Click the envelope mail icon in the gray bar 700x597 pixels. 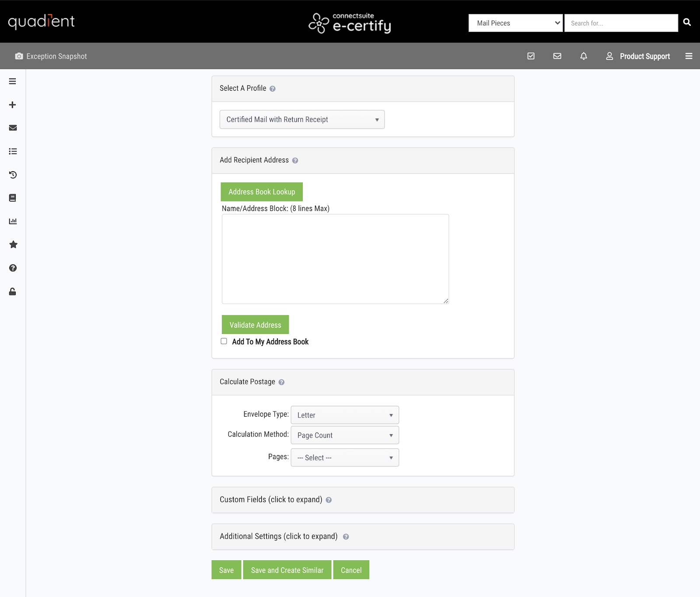(x=557, y=56)
